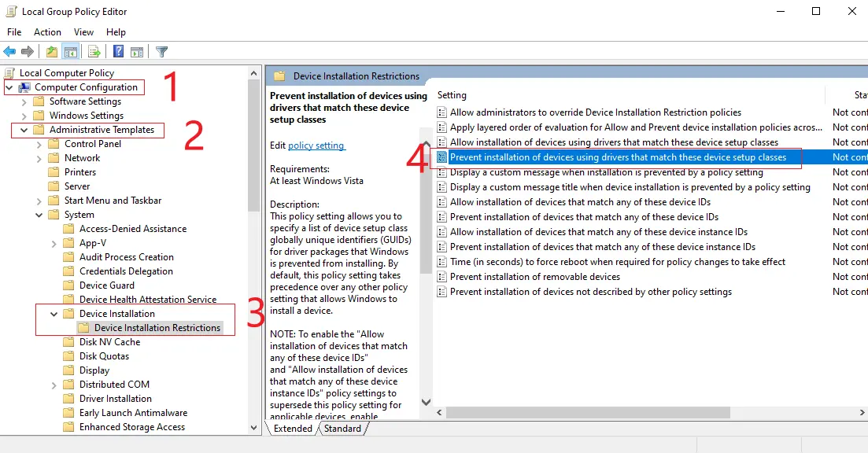Switch to the Standard tab
The height and width of the screenshot is (453, 868).
click(342, 429)
